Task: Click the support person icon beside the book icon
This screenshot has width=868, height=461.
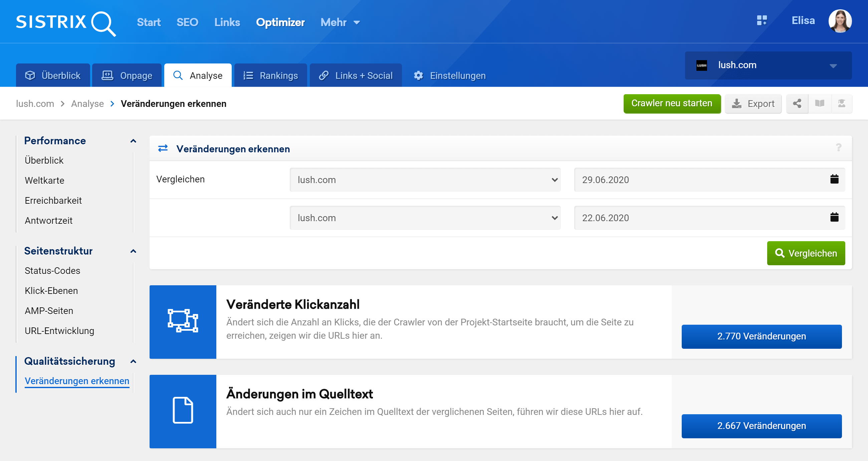Action: 841,104
